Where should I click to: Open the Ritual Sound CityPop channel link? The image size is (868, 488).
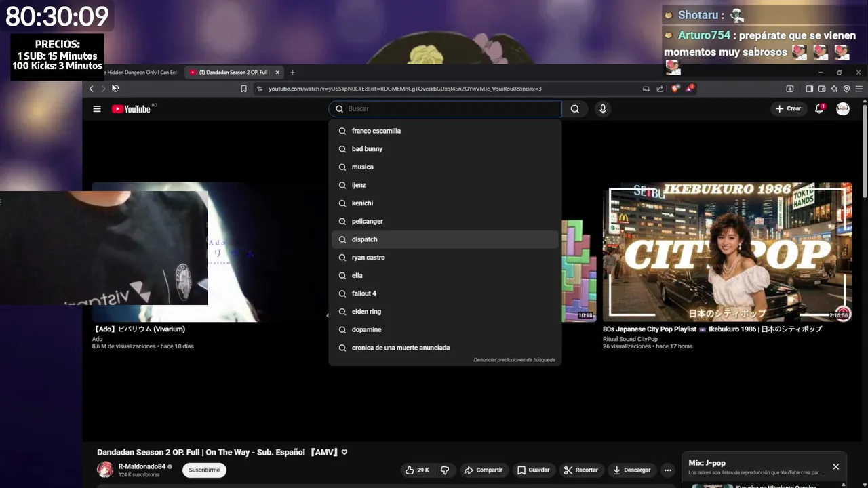(x=630, y=339)
